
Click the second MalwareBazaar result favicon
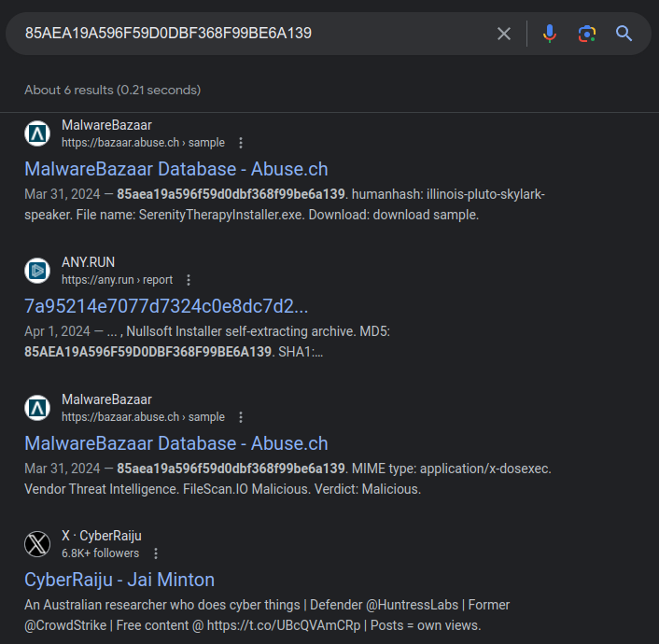click(37, 408)
